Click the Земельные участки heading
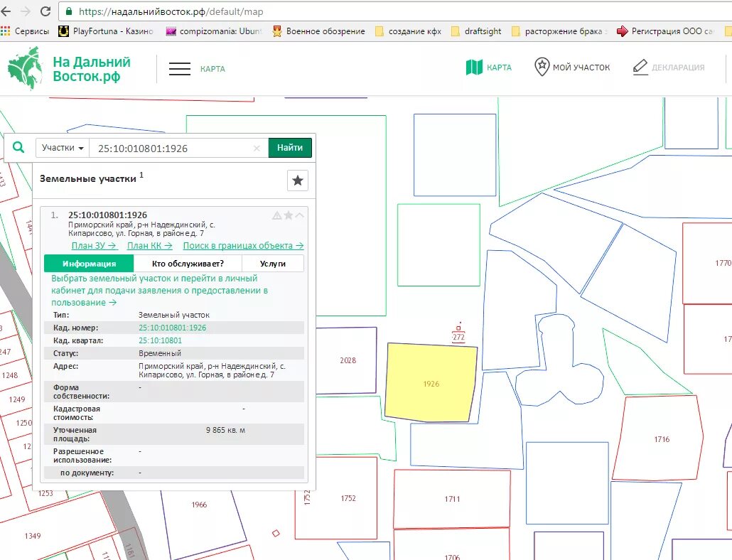The image size is (732, 560). (87, 178)
